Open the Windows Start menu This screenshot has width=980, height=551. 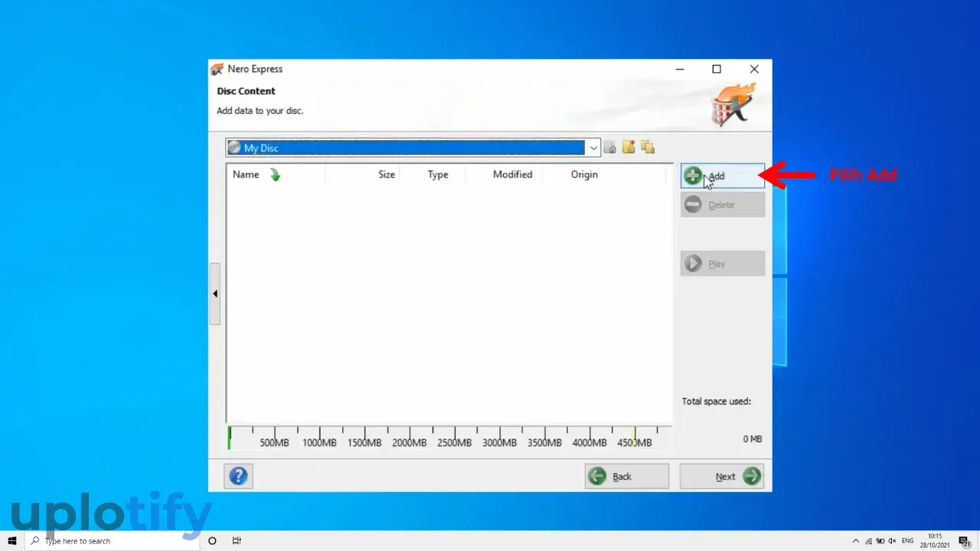pyautogui.click(x=12, y=541)
